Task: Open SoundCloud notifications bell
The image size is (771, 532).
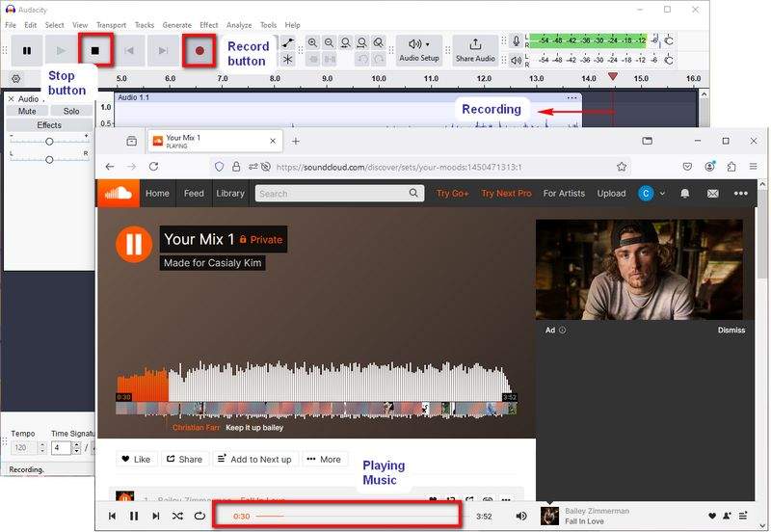Action: pyautogui.click(x=684, y=193)
